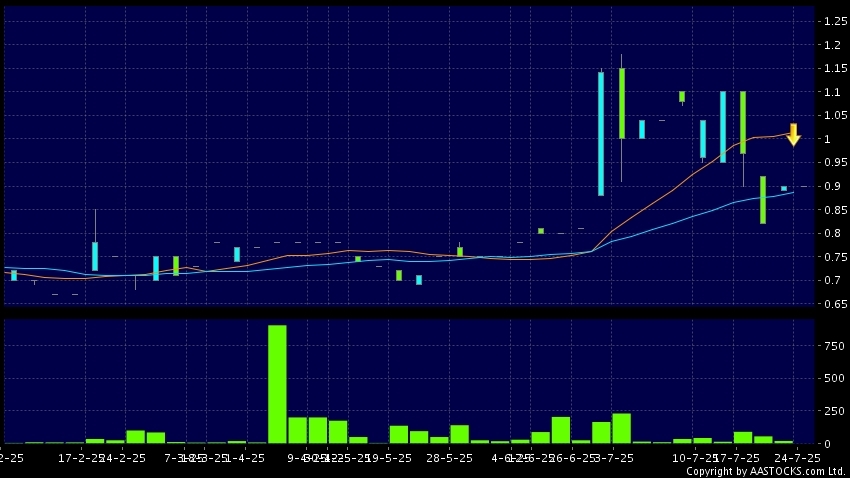The height and width of the screenshot is (478, 850).
Task: Click the 0.95 price axis label
Action: click(x=835, y=163)
